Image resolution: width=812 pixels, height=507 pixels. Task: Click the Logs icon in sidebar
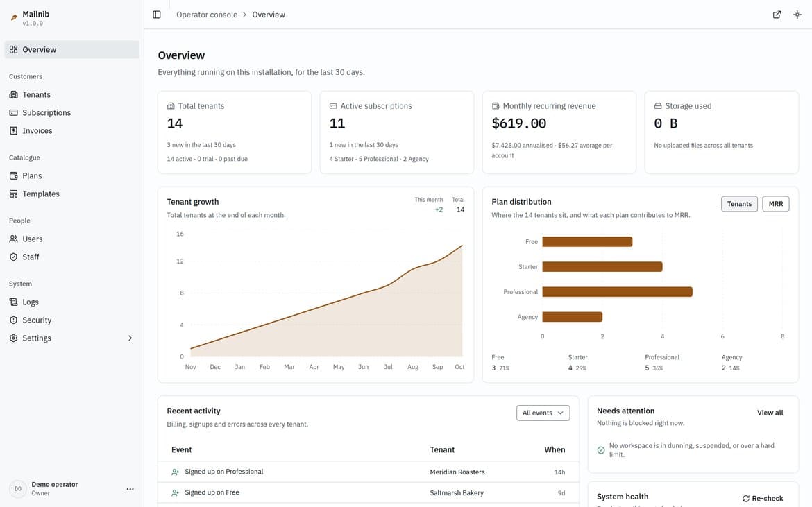pyautogui.click(x=13, y=302)
